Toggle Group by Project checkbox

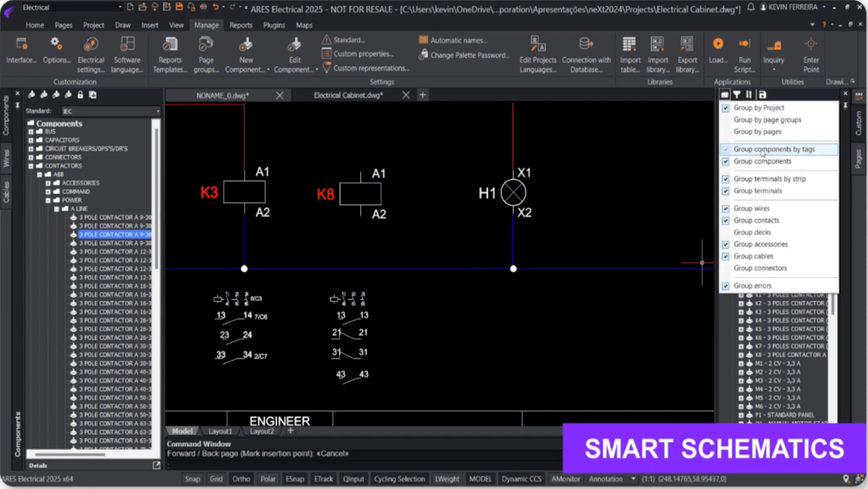(726, 108)
